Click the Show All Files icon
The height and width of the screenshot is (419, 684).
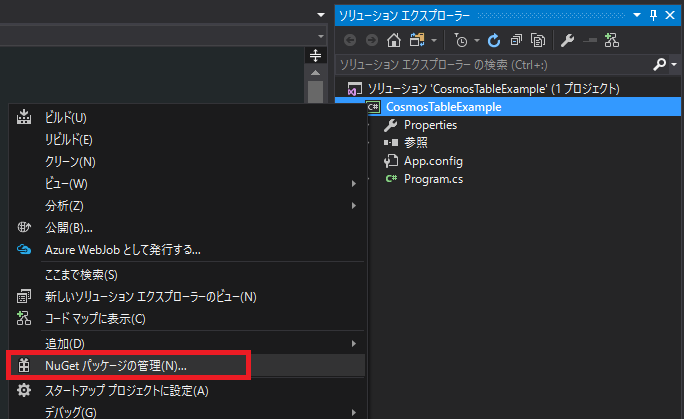click(x=538, y=41)
